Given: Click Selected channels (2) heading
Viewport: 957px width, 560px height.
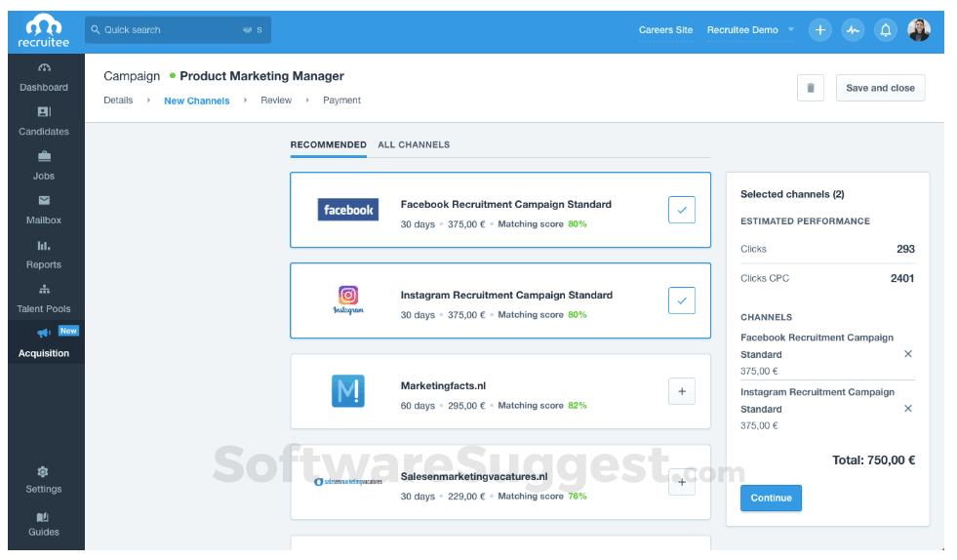Looking at the screenshot, I should [x=792, y=194].
